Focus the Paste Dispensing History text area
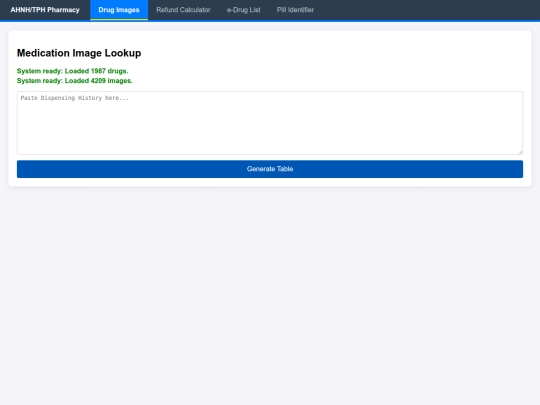Image resolution: width=540 pixels, height=405 pixels. pyautogui.click(x=270, y=123)
